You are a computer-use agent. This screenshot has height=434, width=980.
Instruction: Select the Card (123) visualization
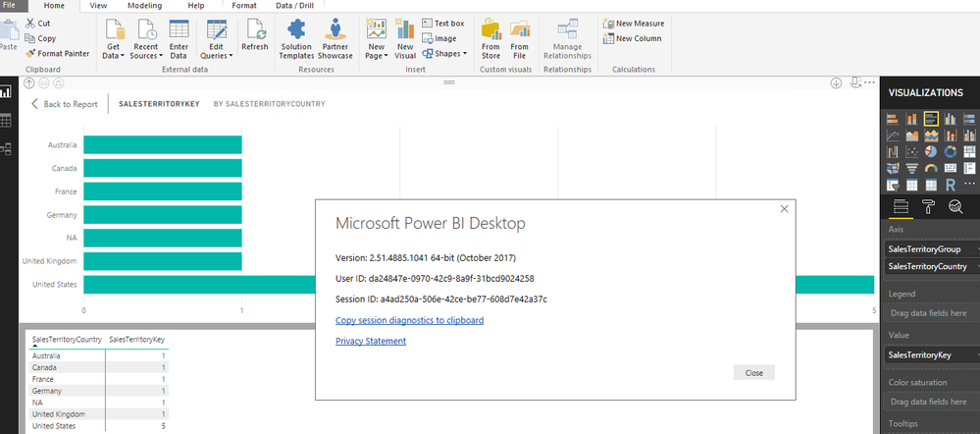tap(950, 168)
